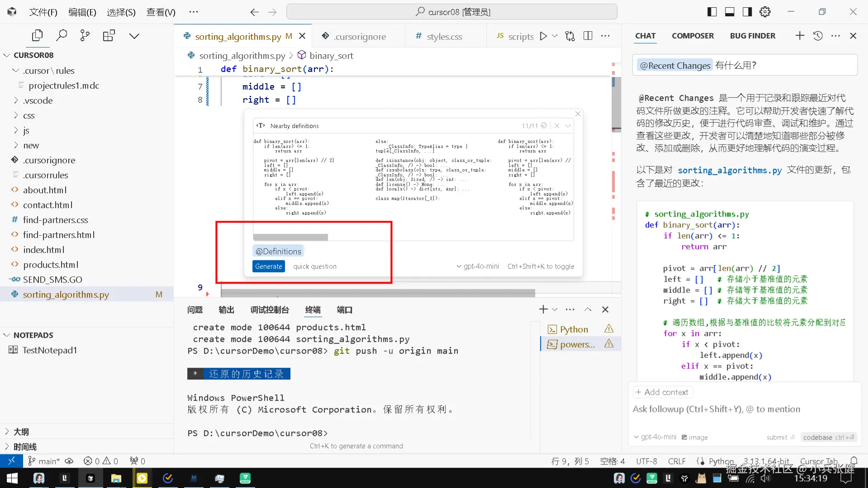
Task: Create a new terminal with plus
Action: [543, 309]
